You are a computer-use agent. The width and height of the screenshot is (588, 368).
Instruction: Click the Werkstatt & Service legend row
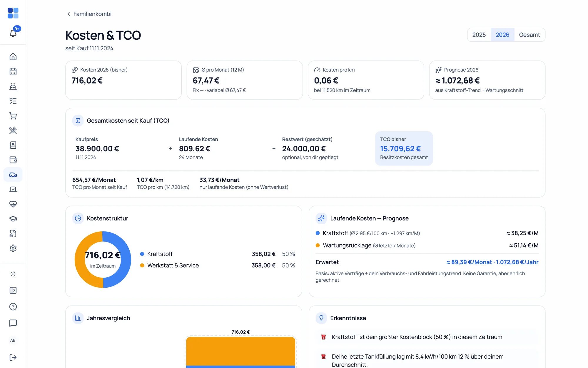coord(218,265)
